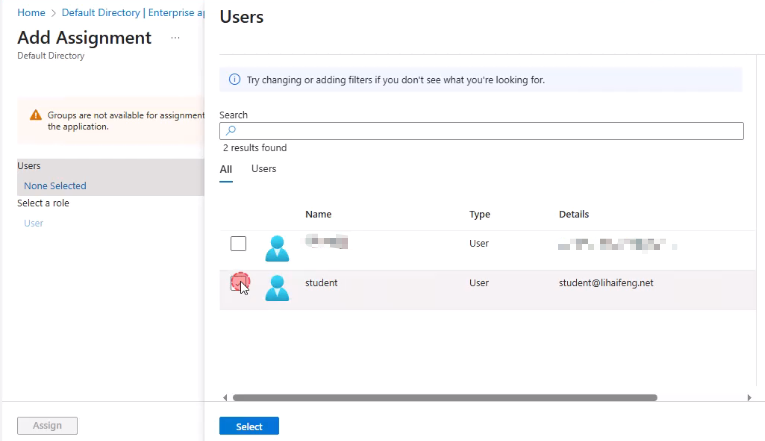
Task: Click the Assign button
Action: (47, 425)
